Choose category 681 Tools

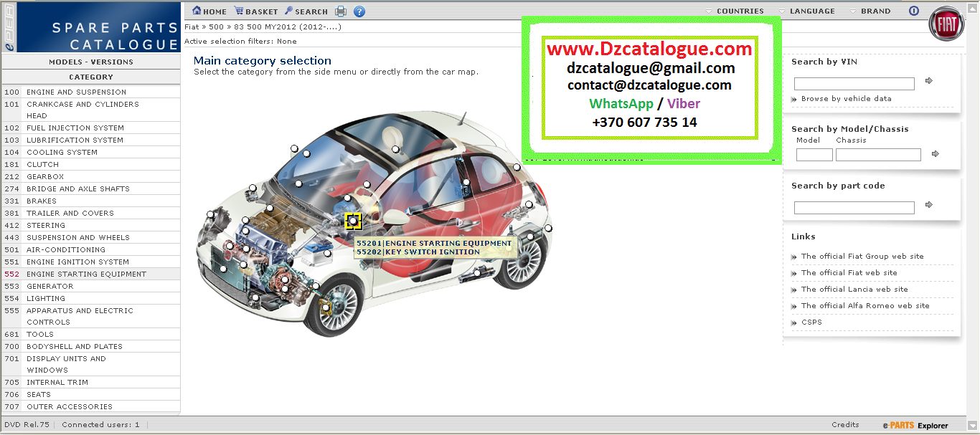tap(91, 335)
